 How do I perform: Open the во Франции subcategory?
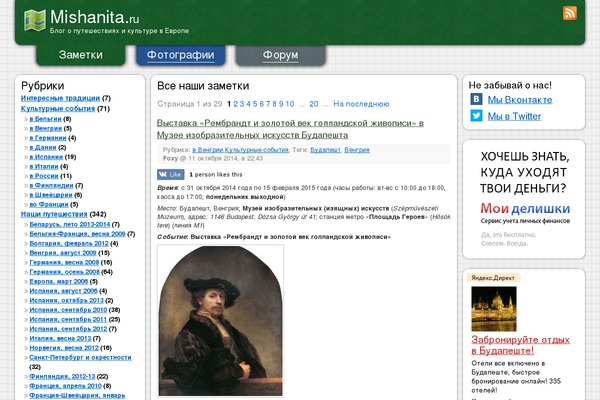49,204
